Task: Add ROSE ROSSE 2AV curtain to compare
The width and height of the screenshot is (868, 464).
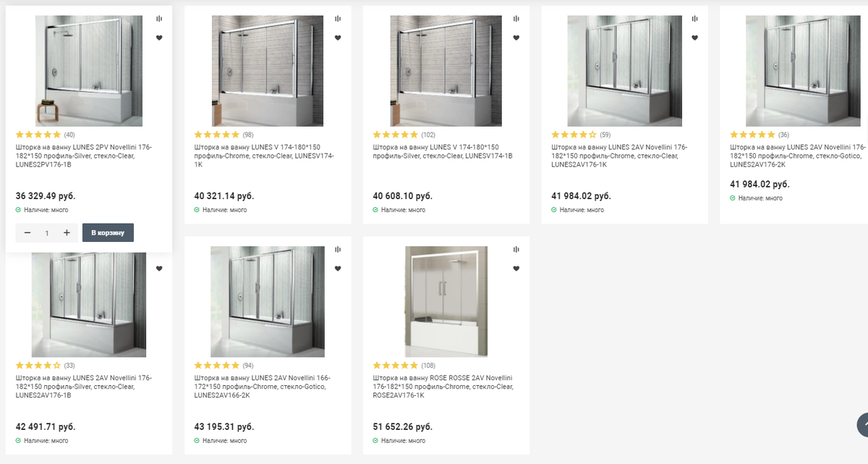Action: pos(516,250)
